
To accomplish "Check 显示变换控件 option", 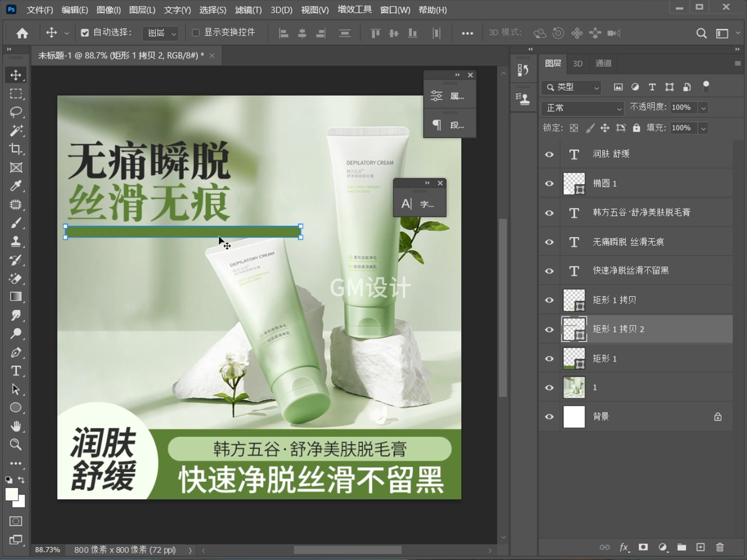I will click(x=195, y=32).
